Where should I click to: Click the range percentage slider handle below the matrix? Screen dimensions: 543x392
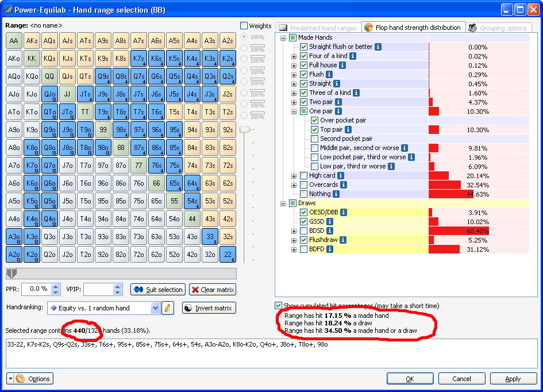coord(11,274)
